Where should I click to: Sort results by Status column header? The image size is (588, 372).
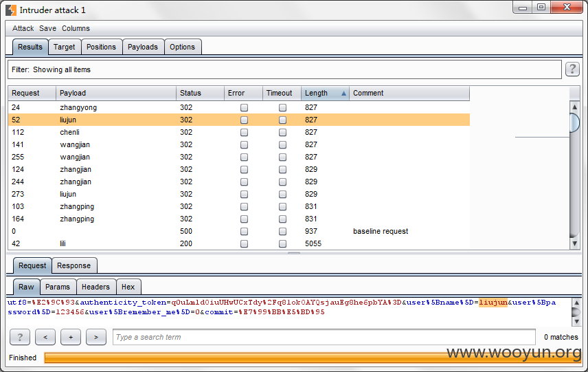point(200,93)
